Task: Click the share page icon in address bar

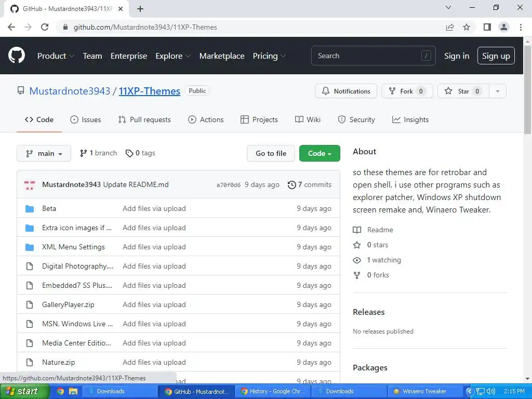Action: tap(450, 27)
